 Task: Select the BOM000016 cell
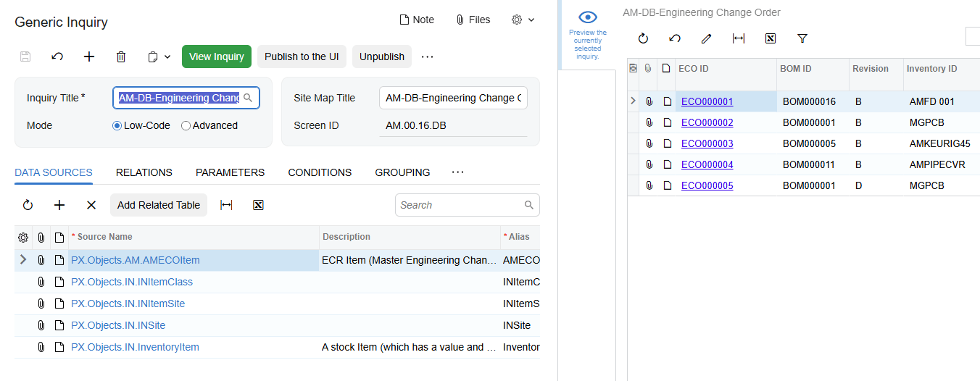pyautogui.click(x=813, y=101)
